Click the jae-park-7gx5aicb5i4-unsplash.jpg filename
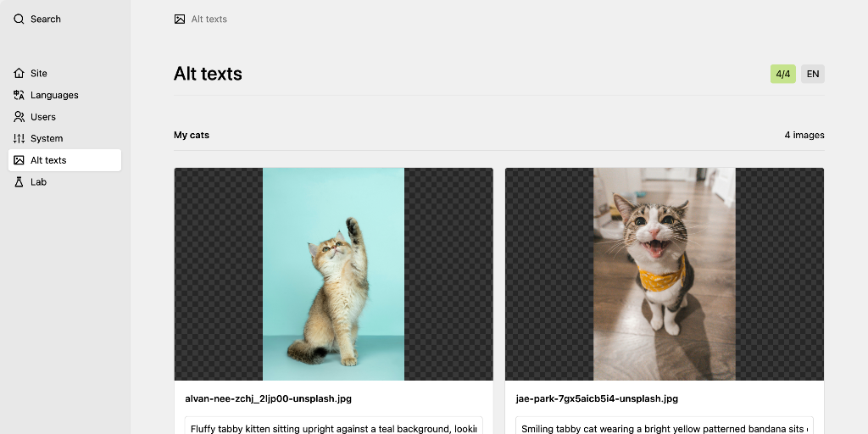 coord(597,398)
